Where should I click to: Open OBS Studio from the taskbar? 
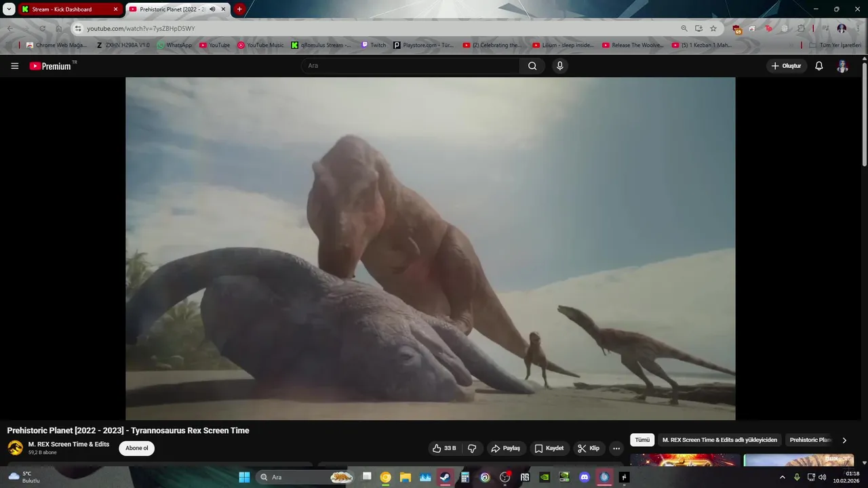click(x=505, y=477)
